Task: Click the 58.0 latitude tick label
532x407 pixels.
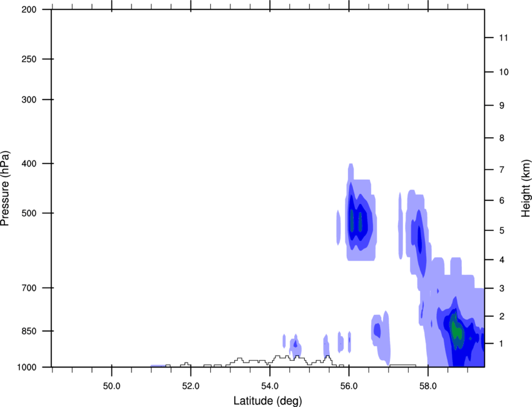Action: point(428,386)
